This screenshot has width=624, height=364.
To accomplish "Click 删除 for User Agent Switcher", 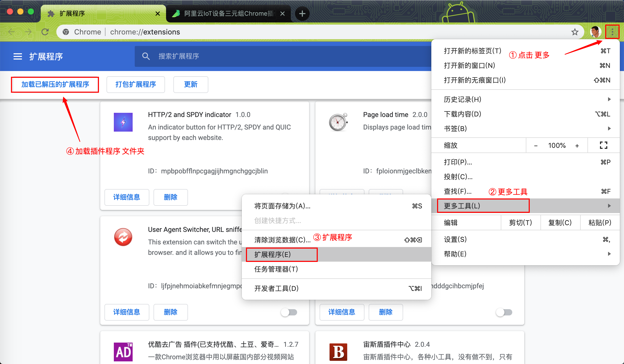I will coord(171,312).
